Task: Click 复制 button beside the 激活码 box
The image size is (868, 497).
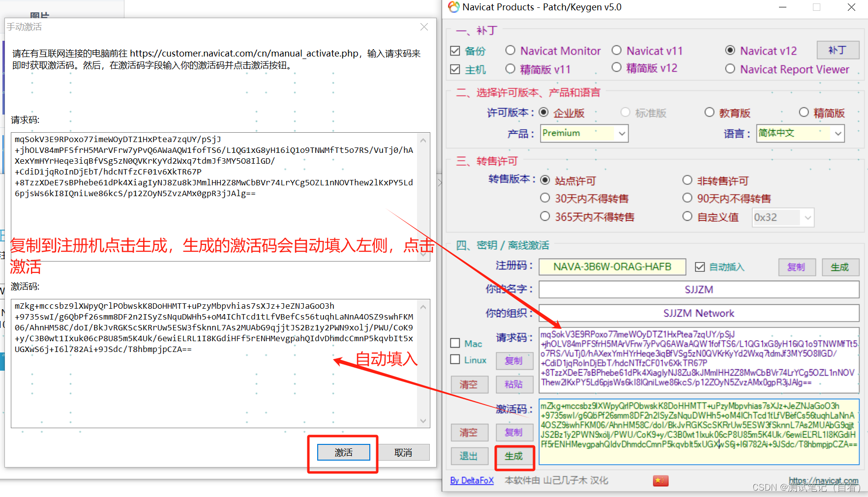Action: pos(514,432)
